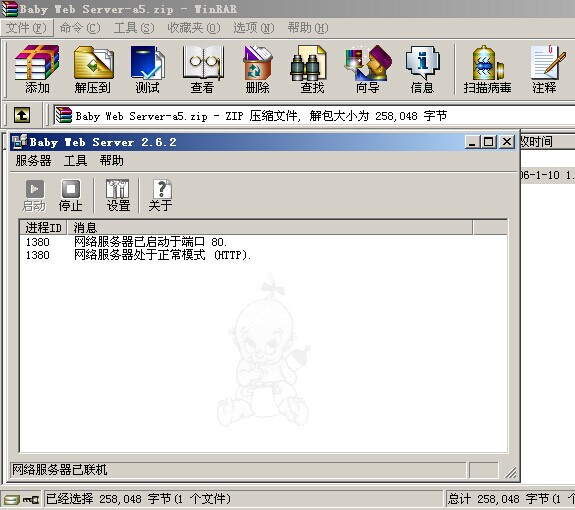Viewport: 575px width, 510px height.
Task: Open the 命令(C) menu in WinRAR
Action: 80,28
